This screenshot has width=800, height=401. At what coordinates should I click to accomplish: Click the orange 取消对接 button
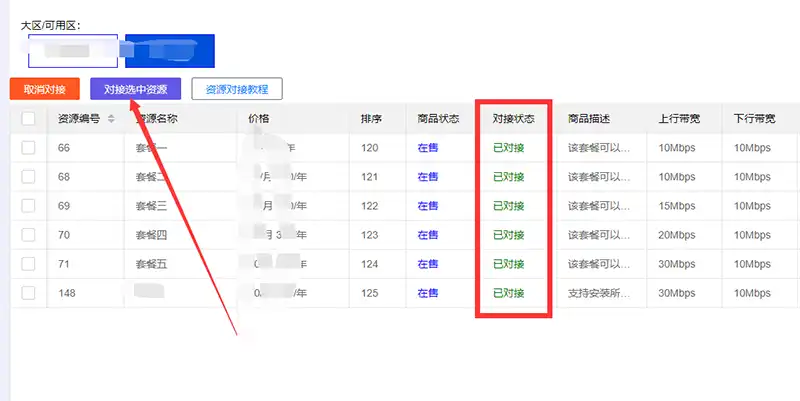44,89
